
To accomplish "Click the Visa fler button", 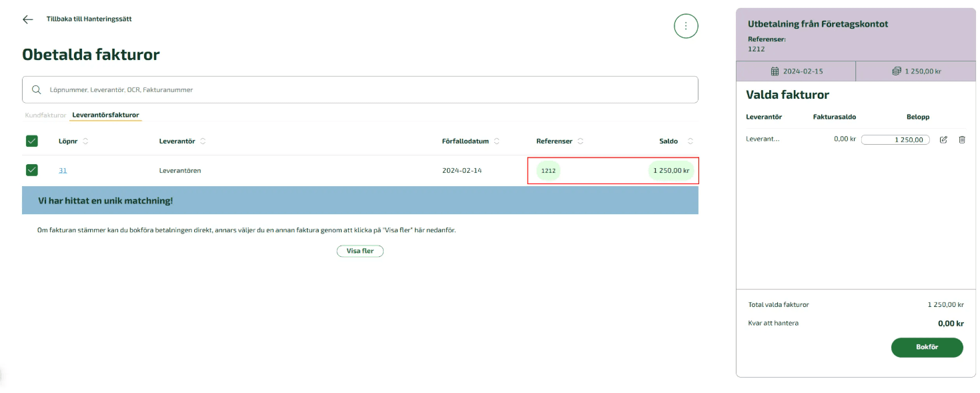I will coord(360,251).
